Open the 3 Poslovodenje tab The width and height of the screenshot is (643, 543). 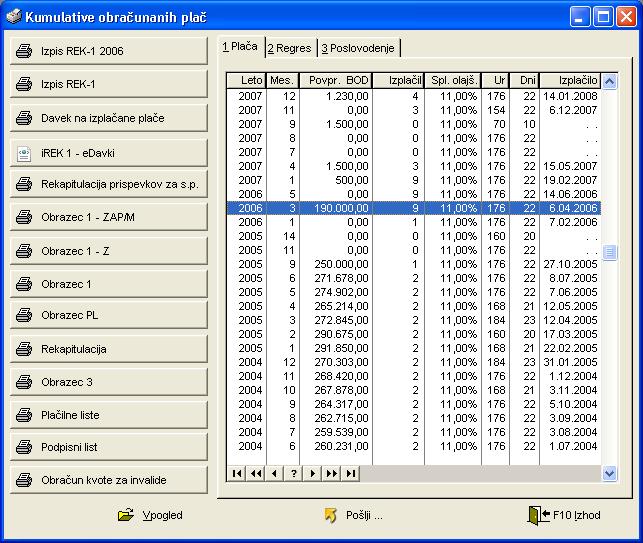pyautogui.click(x=359, y=48)
